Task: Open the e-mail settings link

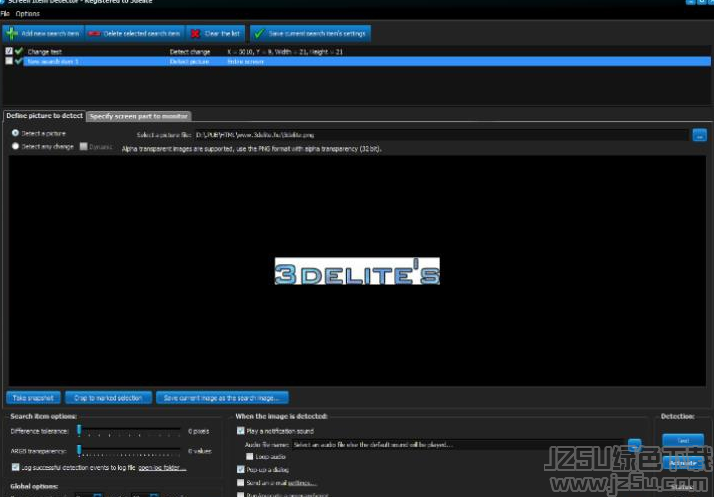Action: 302,483
